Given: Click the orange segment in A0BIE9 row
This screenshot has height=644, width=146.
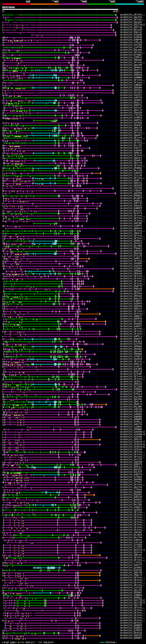Looking at the screenshot, I should point(96,173).
